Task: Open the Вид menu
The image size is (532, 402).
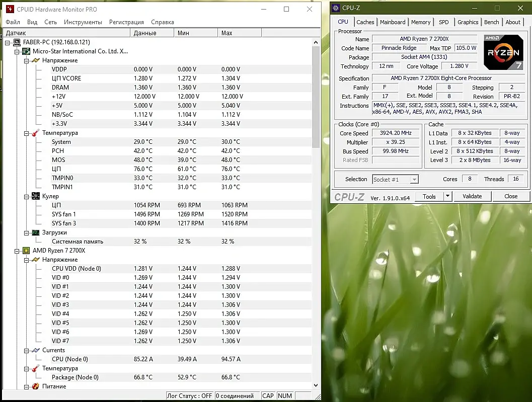Action: (x=32, y=22)
